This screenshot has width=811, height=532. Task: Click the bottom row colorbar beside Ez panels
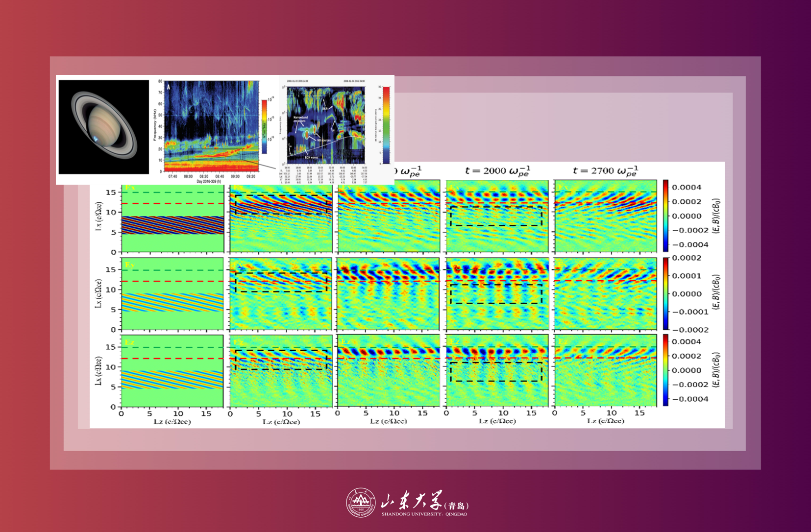click(665, 370)
